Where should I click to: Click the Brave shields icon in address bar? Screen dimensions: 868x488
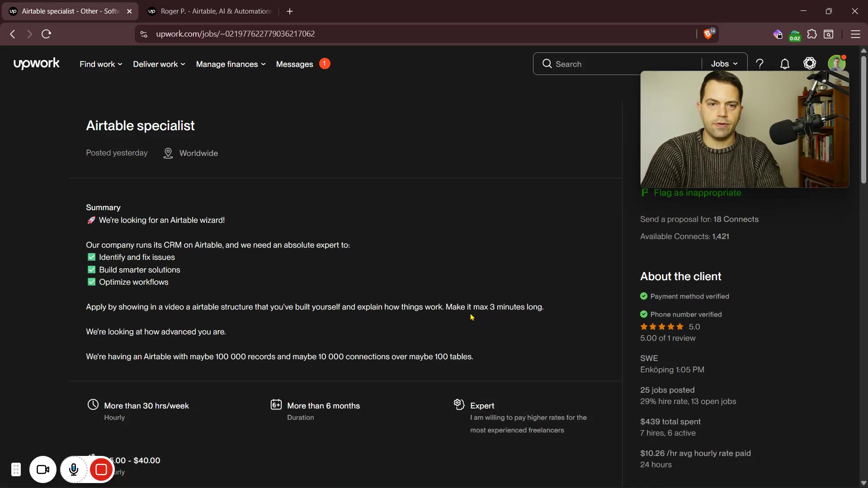[708, 34]
